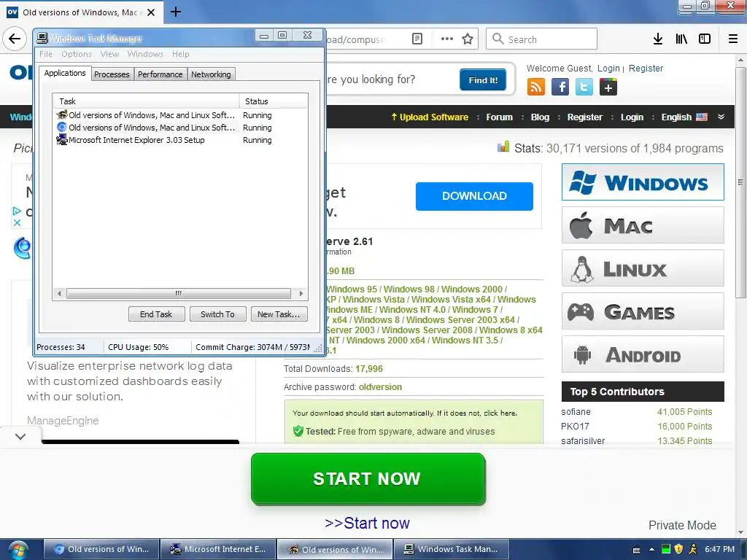
Task: Select the Windows platform banner
Action: pos(643,182)
